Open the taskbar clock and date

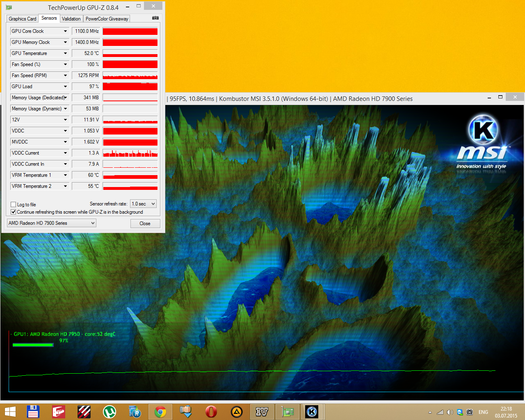point(506,412)
